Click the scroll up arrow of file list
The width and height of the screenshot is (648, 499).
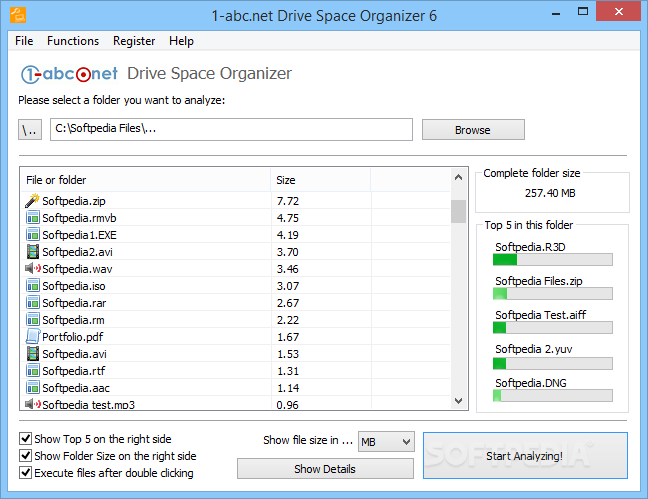pyautogui.click(x=458, y=177)
